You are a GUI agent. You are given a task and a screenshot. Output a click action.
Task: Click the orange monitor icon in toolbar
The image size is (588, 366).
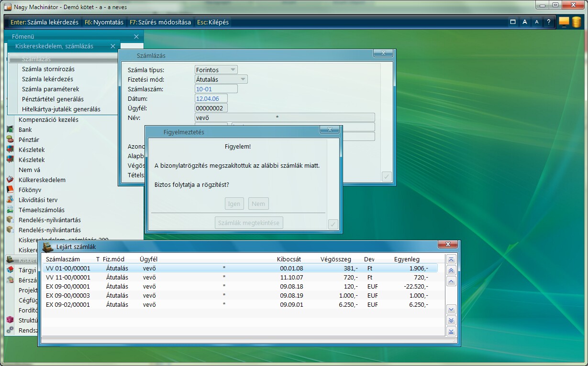coord(564,22)
